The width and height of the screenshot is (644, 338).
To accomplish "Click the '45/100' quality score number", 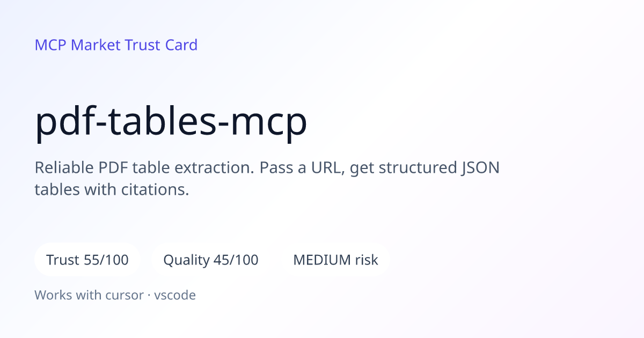I will click(x=236, y=260).
